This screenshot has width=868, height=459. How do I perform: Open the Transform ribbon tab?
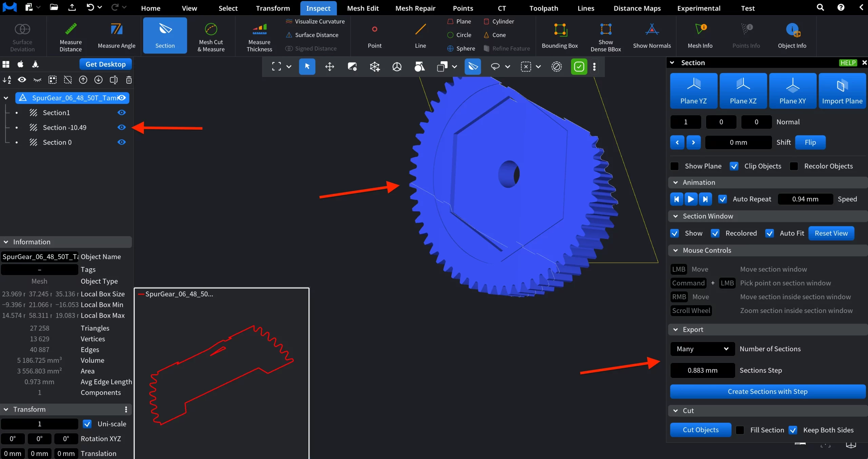click(273, 8)
